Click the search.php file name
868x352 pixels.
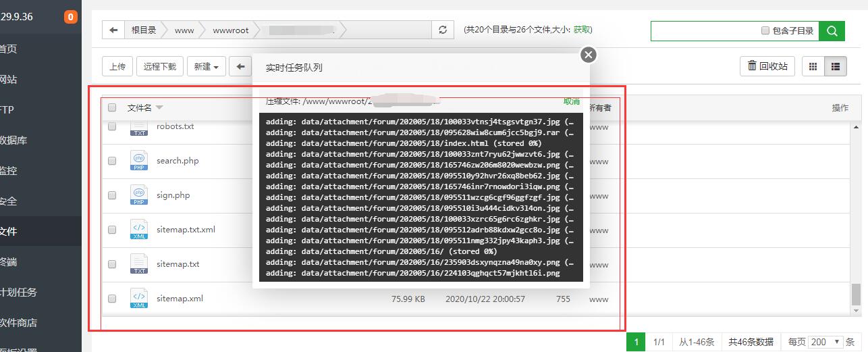click(178, 160)
